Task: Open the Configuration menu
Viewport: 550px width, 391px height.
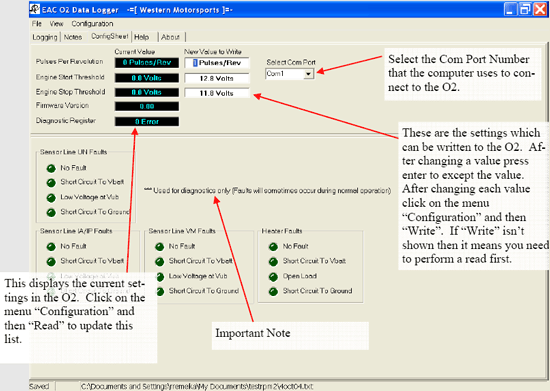Action: tap(92, 24)
